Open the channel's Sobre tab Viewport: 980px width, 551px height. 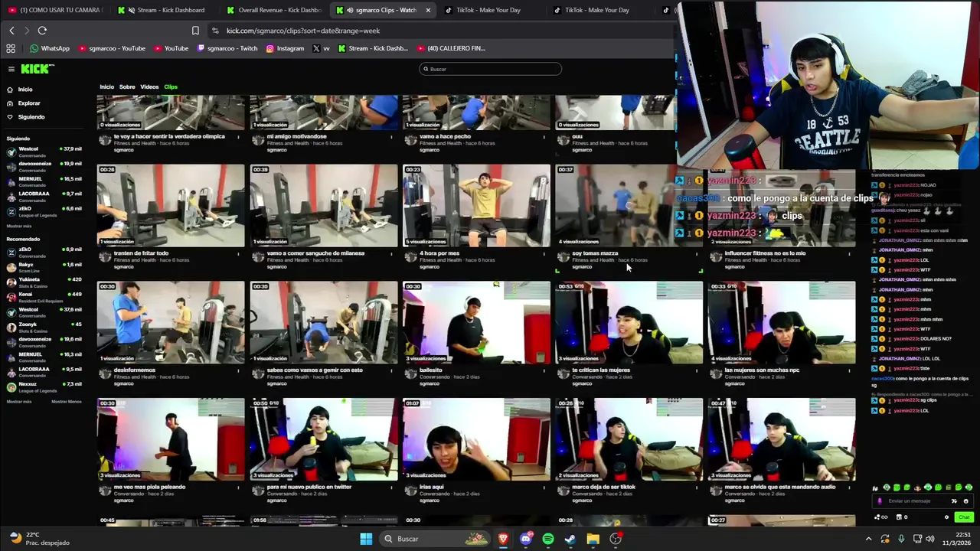coord(127,87)
